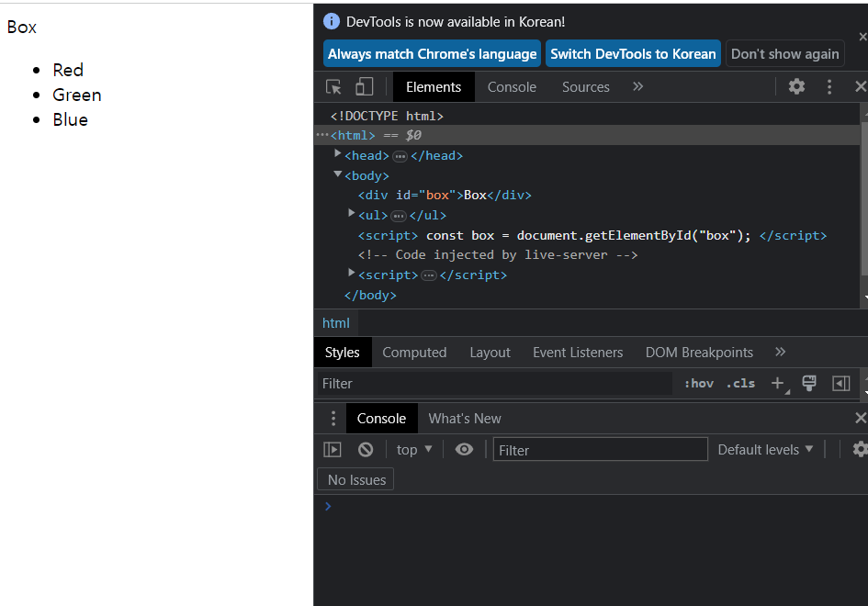Click the Red list item
The image size is (868, 606).
pos(68,70)
